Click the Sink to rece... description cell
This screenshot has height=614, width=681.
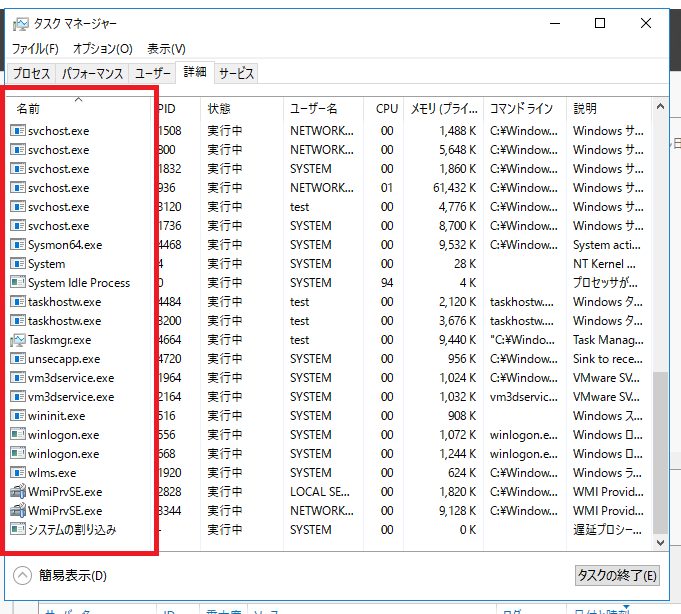(x=607, y=359)
